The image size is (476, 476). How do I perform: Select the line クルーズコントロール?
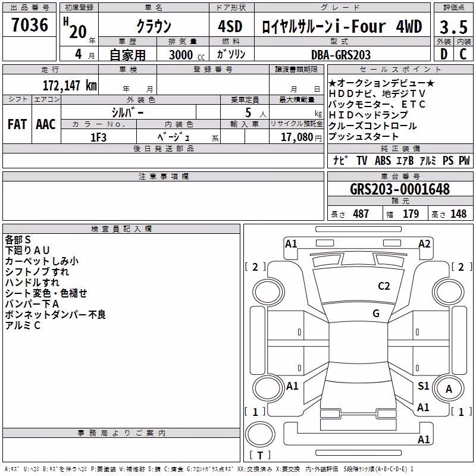[372, 126]
